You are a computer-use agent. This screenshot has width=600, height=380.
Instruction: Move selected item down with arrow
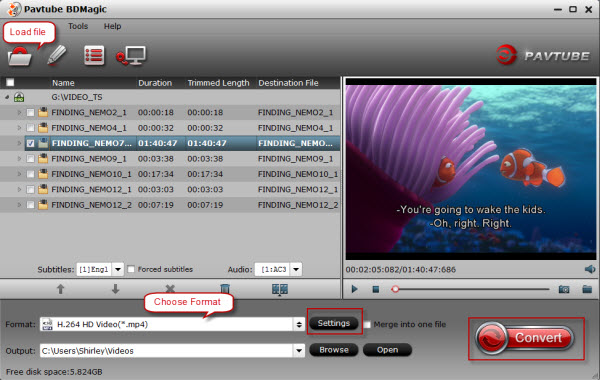(x=115, y=289)
